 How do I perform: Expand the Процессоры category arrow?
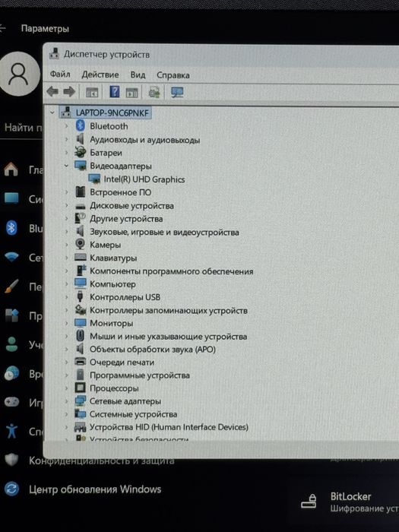67,388
